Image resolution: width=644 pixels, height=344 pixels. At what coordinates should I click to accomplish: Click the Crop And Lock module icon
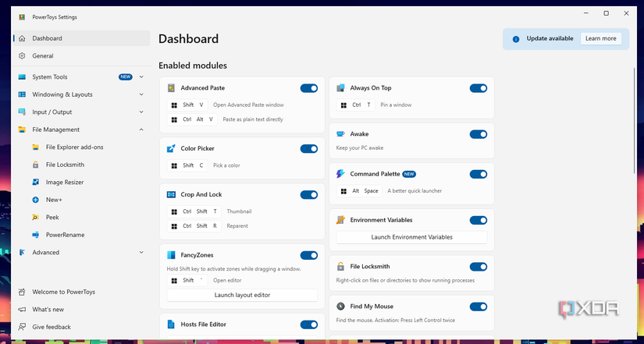coord(171,194)
